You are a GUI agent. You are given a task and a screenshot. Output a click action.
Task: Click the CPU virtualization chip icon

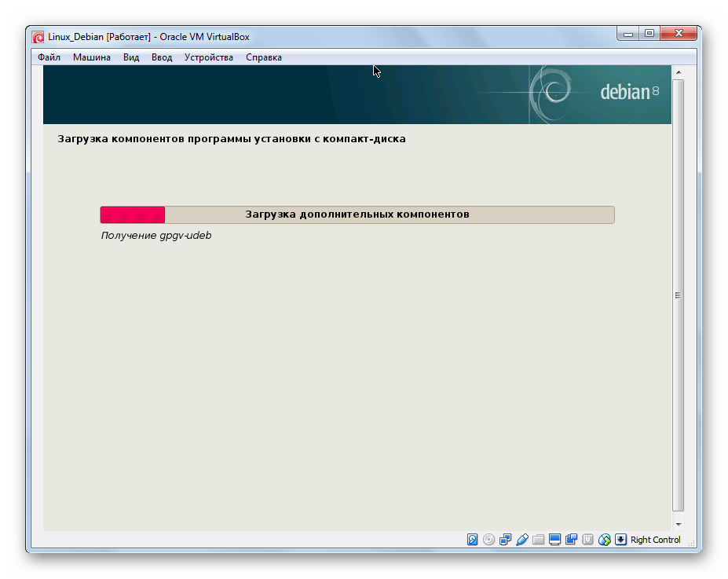tap(587, 540)
